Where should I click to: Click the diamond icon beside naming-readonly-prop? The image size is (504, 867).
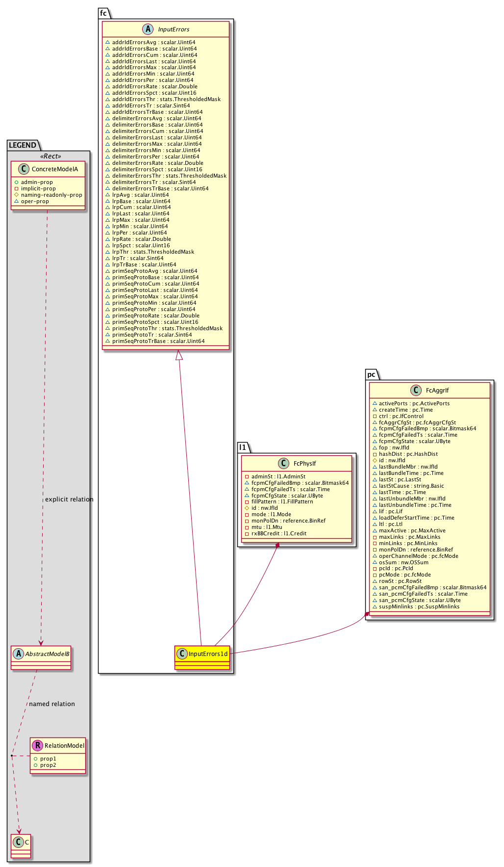16,195
